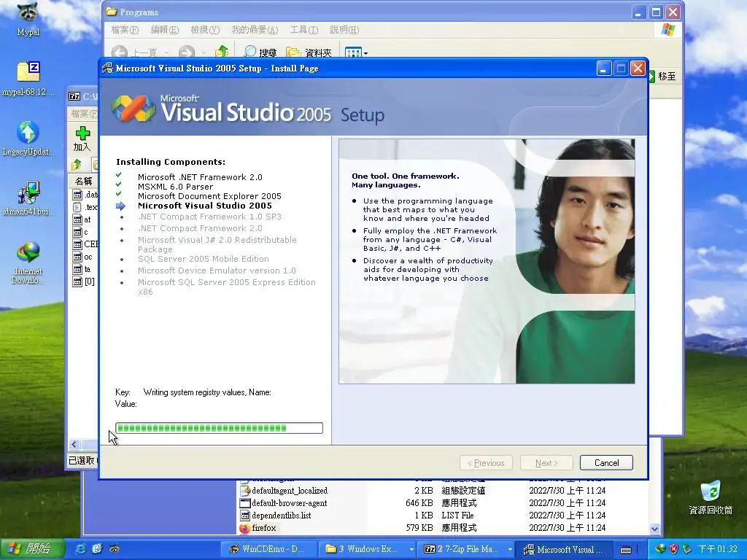Expand the Windows Explorer taskbar group arrow
Viewport: 747px width, 560px height.
tap(411, 550)
